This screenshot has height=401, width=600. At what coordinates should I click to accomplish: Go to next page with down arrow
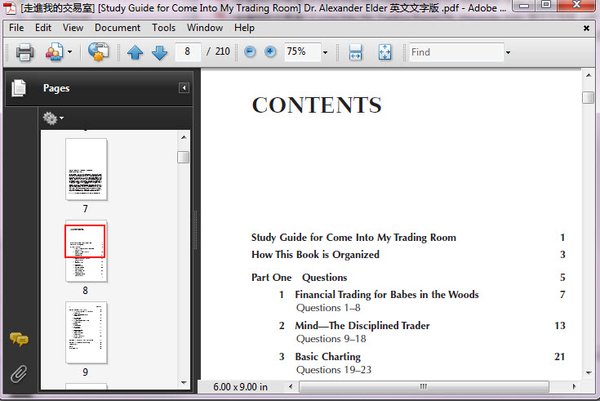pyautogui.click(x=160, y=52)
